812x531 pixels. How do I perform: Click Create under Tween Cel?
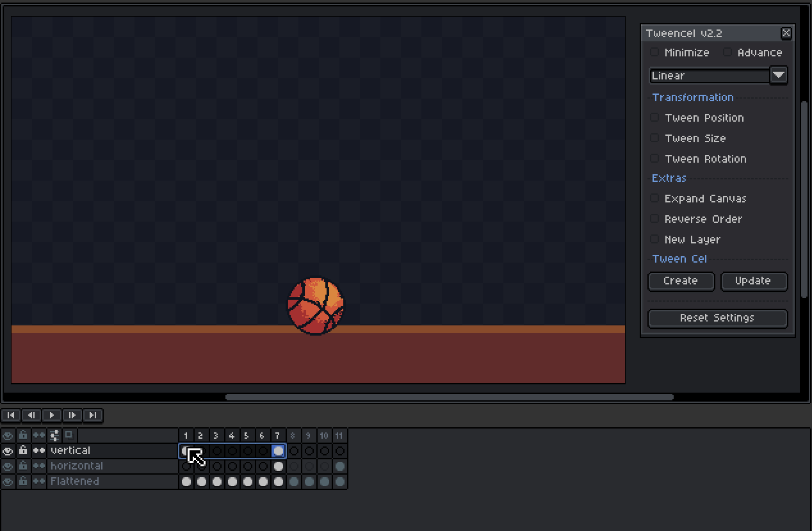(681, 281)
